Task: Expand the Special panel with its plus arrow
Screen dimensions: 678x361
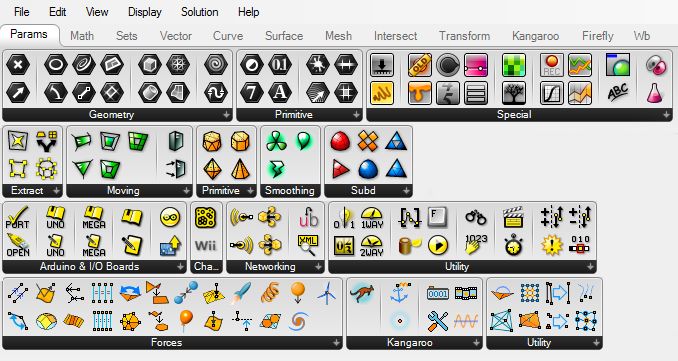Action: [x=667, y=115]
